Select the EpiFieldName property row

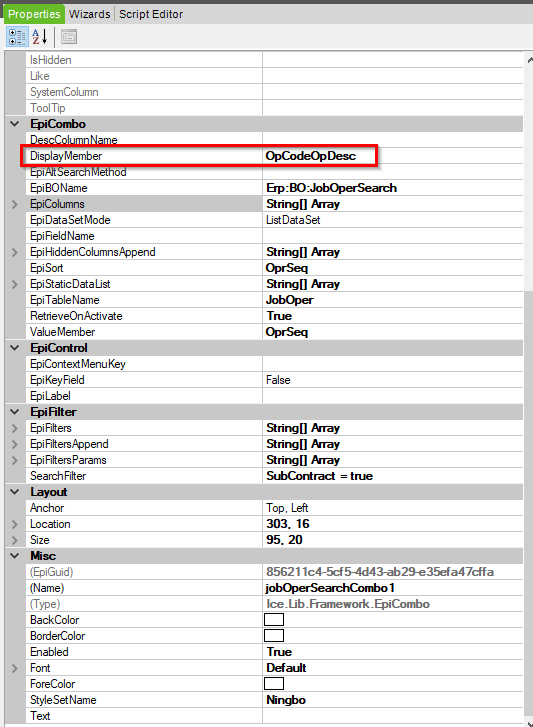(x=274, y=236)
